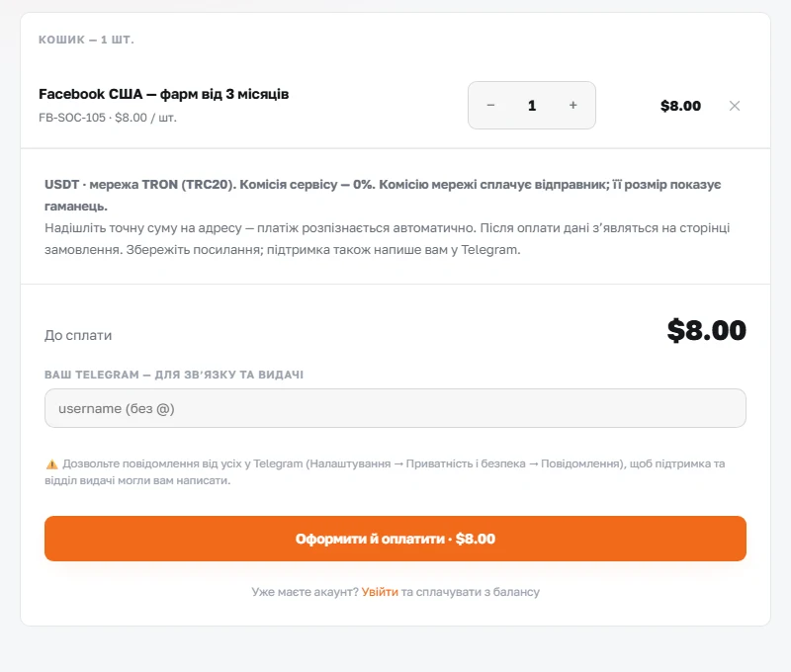
Task: Click the Надішліть точну суму instruction text
Action: pyautogui.click(x=387, y=239)
